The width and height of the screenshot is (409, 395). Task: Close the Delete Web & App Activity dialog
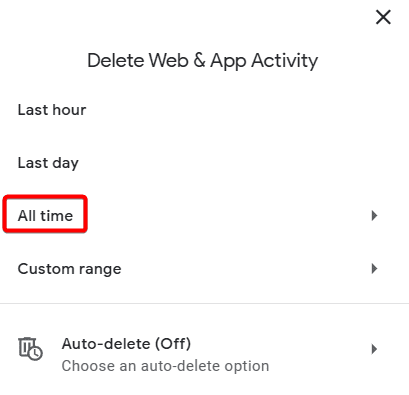383,17
